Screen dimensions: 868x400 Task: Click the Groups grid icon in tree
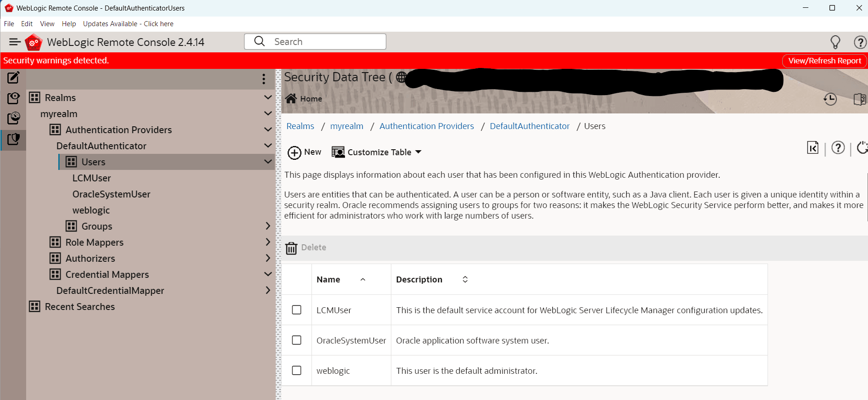(x=71, y=226)
